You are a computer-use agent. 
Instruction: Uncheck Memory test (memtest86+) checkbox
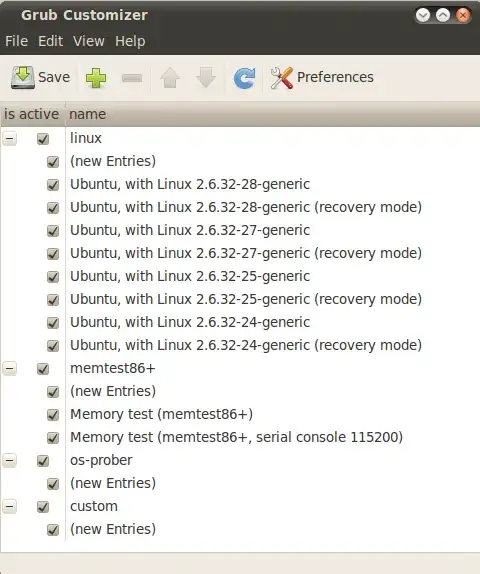pos(53,415)
